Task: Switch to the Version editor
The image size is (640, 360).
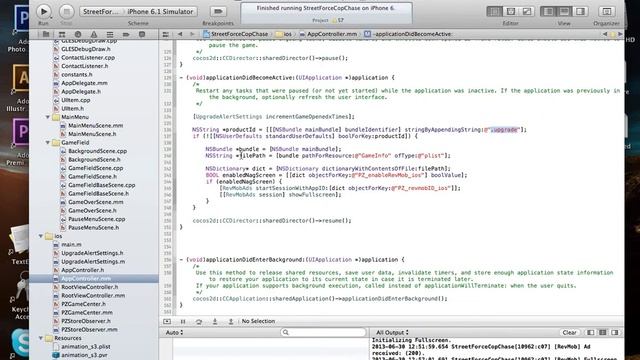Action: pos(527,11)
